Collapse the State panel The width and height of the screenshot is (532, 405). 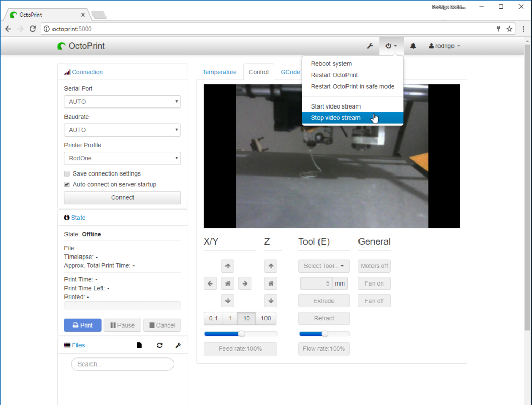(78, 218)
